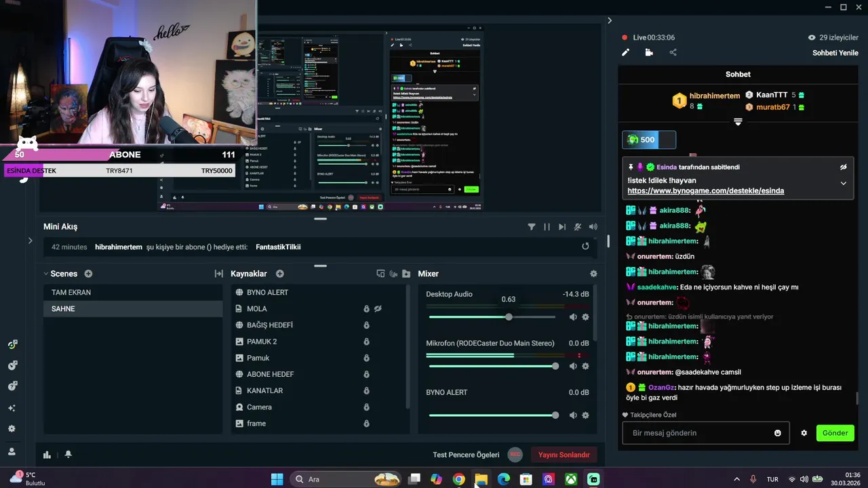Select the Sohbet chat tab
868x488 pixels.
pyautogui.click(x=738, y=75)
